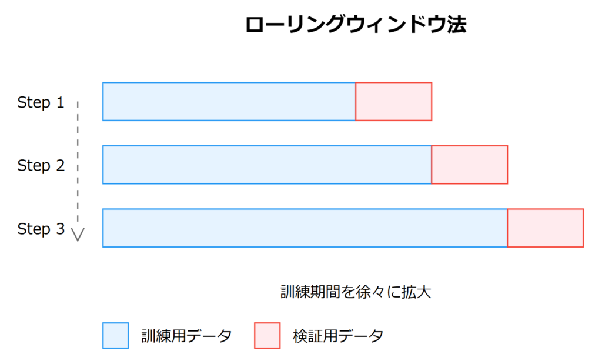The image size is (602, 364).
Task: Select Step 3 blue training bar
Action: [x=305, y=228]
